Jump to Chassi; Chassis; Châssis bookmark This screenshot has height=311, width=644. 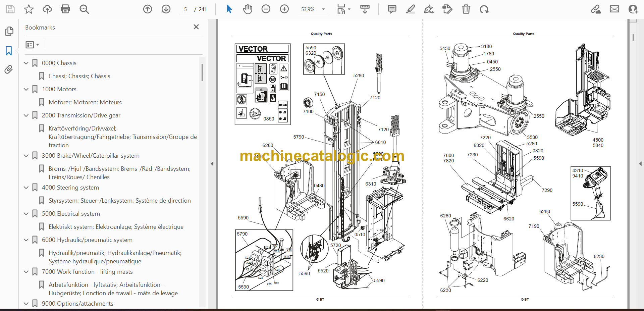[79, 76]
